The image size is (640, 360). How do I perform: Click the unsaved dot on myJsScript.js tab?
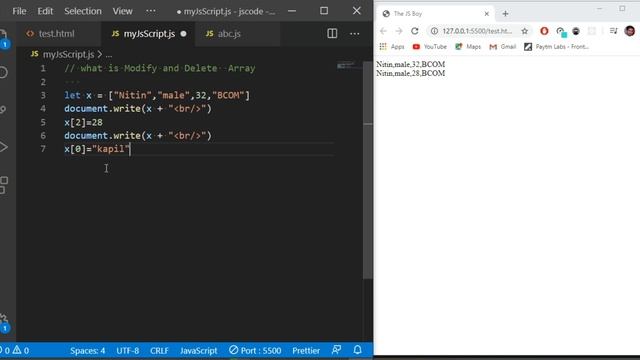184,34
